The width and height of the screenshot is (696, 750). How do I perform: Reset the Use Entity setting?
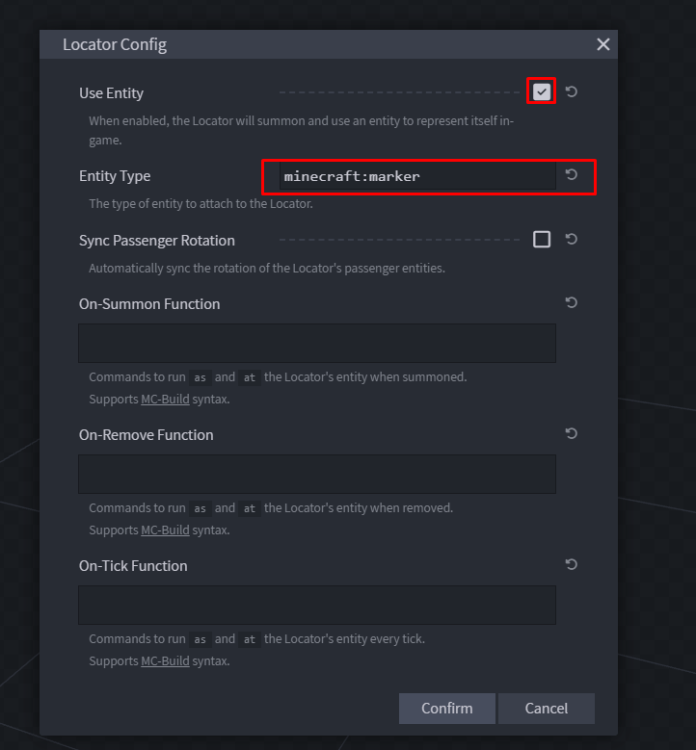571,91
